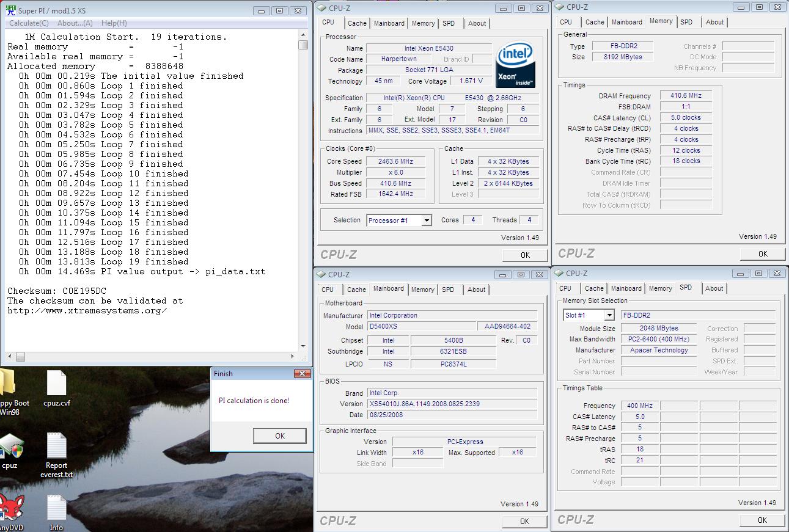Click the Level 2 cache 2 x 6144 KBytes value
The image size is (789, 532).
(508, 183)
